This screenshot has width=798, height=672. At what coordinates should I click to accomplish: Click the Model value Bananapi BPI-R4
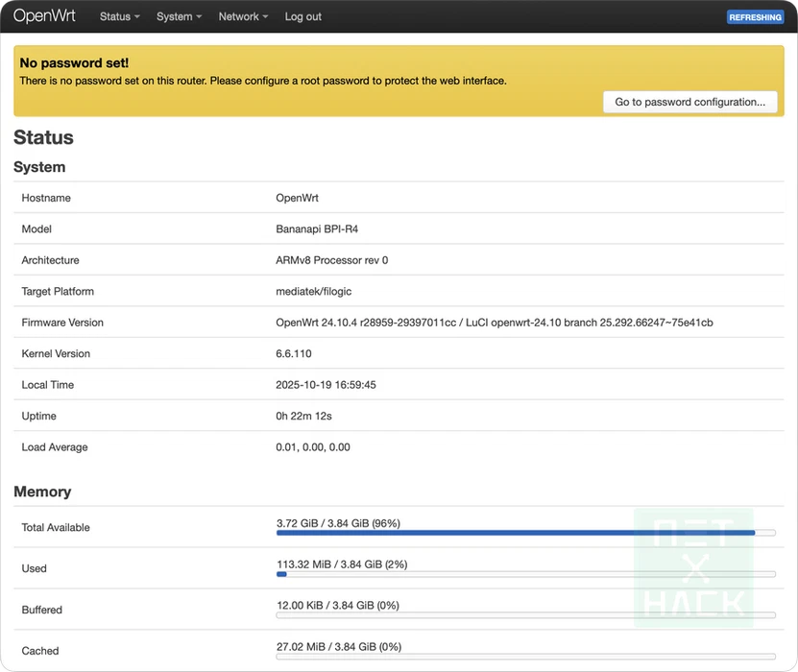click(x=317, y=229)
